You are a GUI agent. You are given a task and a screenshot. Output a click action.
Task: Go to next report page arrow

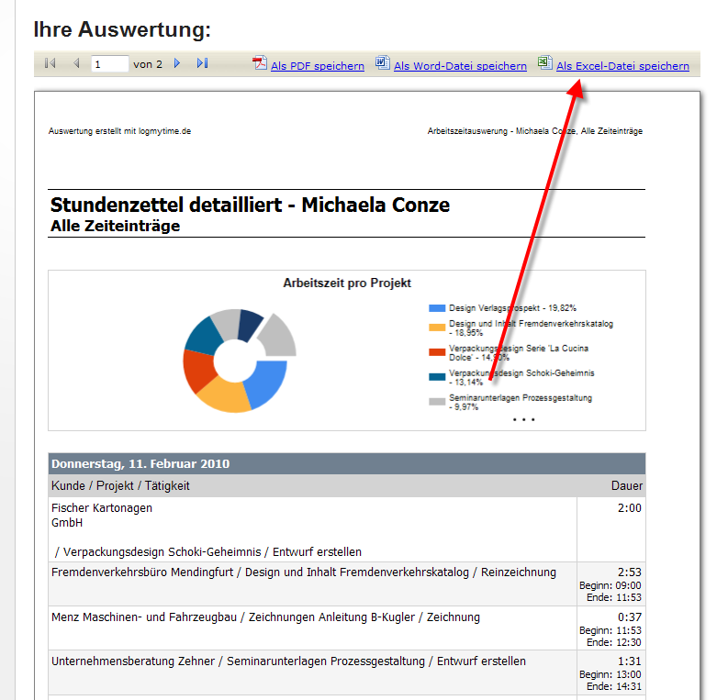click(x=177, y=63)
